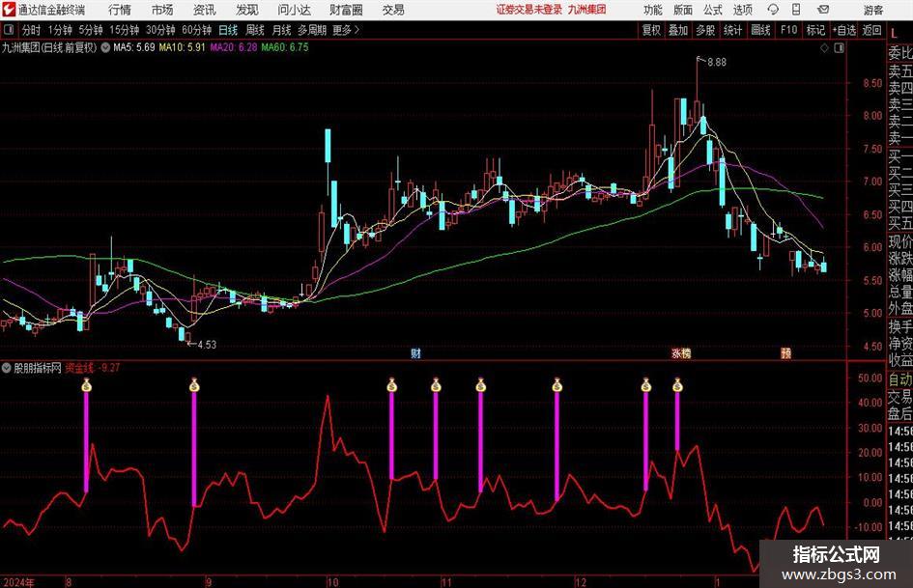
Task: Click the 复权 toolbar button
Action: pyautogui.click(x=651, y=30)
